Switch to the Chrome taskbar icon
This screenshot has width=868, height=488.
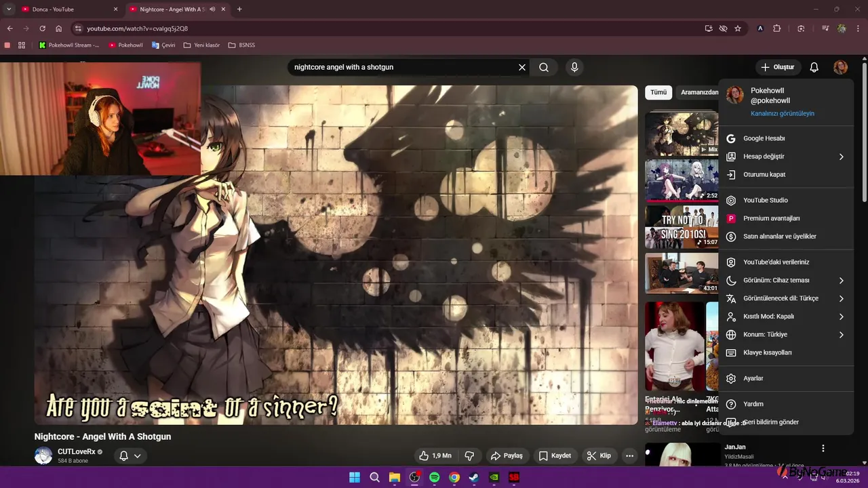point(454,477)
